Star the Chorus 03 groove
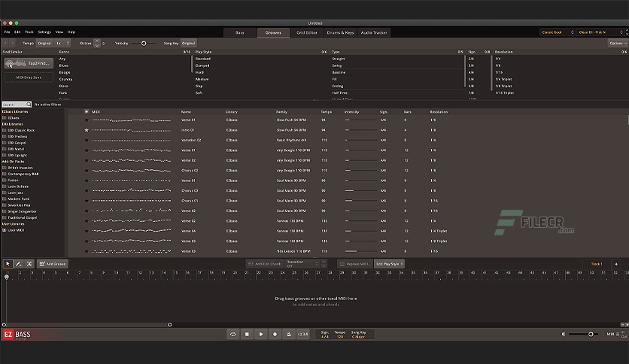The image size is (629, 364). click(x=87, y=190)
